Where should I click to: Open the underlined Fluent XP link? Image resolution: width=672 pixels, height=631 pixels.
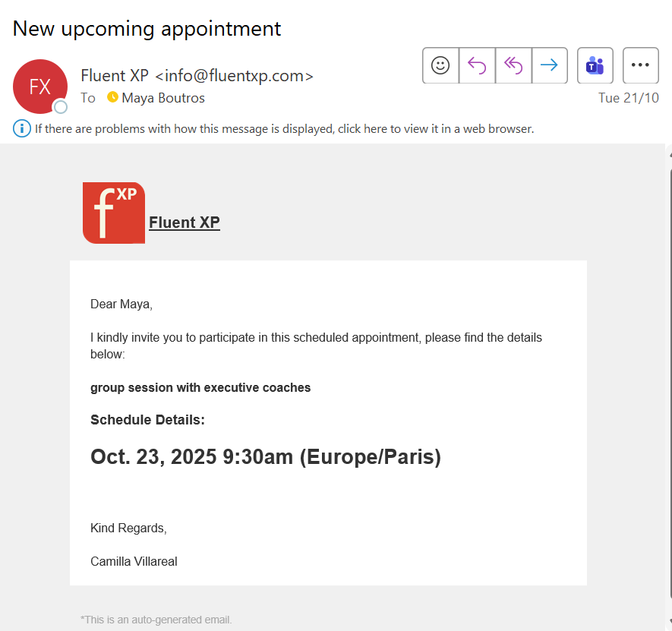185,222
